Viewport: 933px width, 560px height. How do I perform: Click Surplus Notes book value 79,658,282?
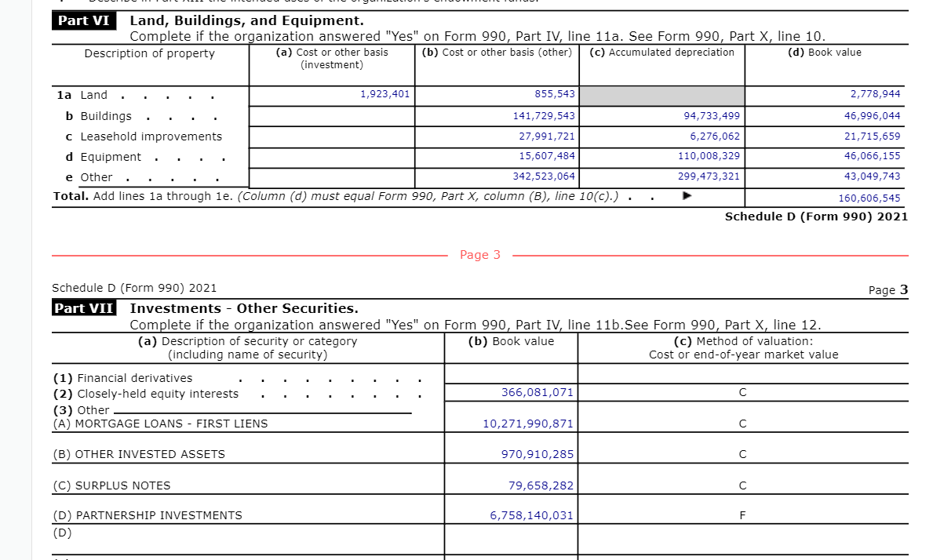(541, 485)
